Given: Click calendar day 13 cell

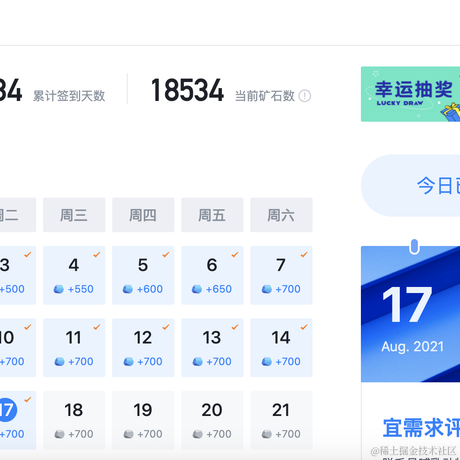Looking at the screenshot, I should (x=212, y=348).
